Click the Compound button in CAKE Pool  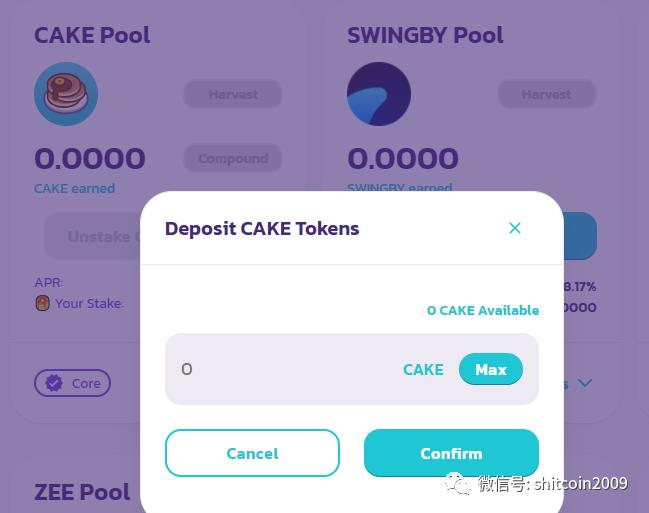(x=233, y=158)
